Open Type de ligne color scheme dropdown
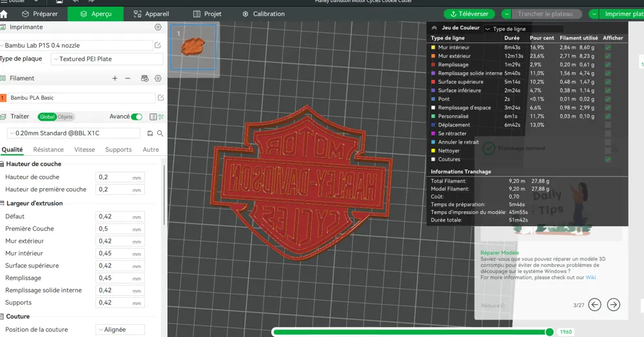The height and width of the screenshot is (337, 644). click(x=524, y=29)
